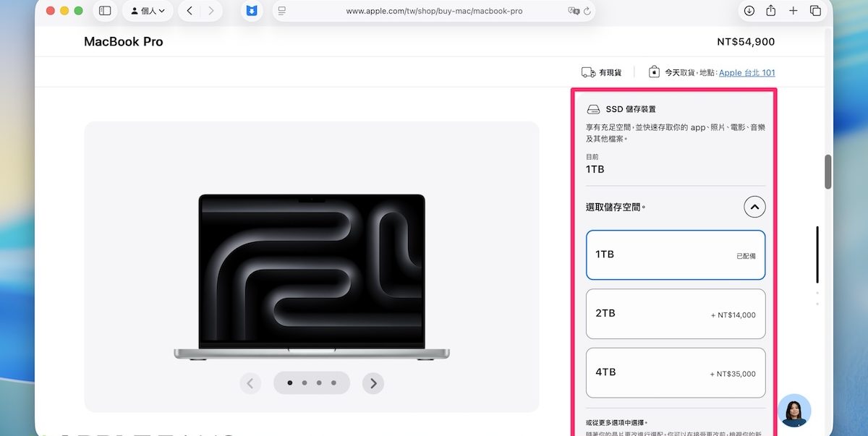Show Safari downloads

[x=749, y=11]
